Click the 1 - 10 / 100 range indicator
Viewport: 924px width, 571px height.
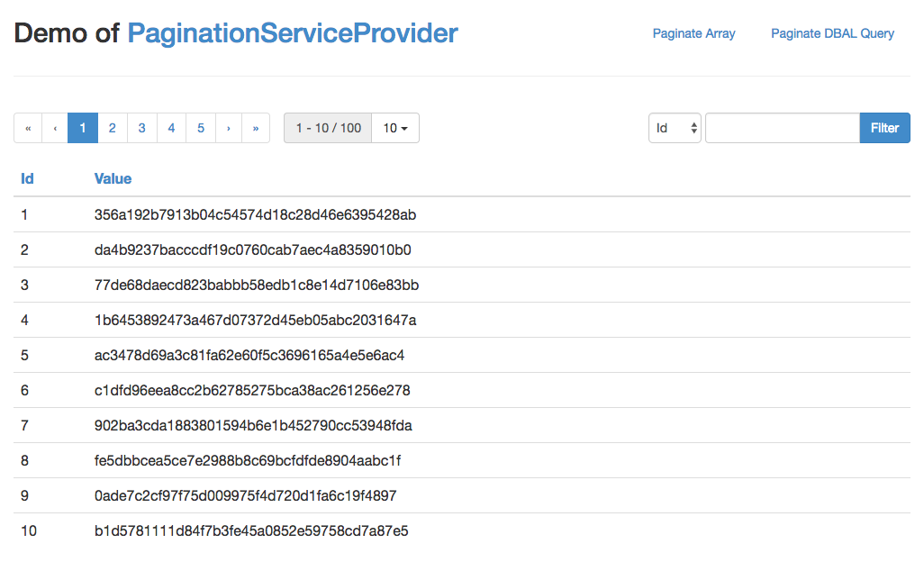328,128
